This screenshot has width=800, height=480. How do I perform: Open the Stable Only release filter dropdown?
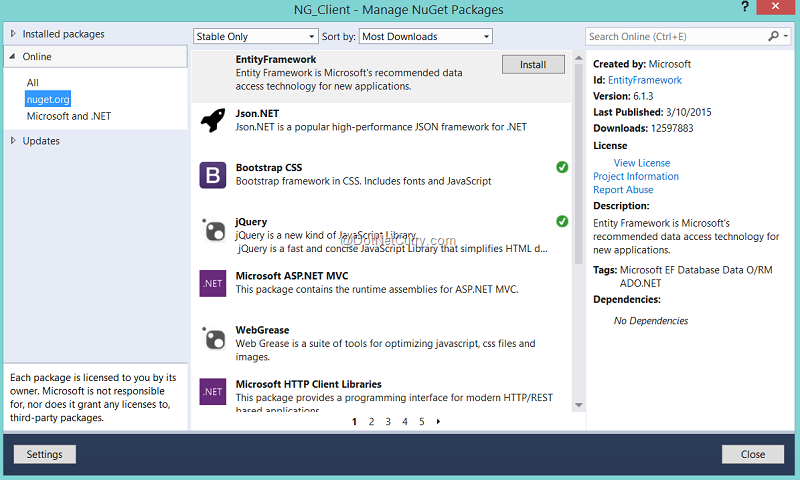pyautogui.click(x=255, y=36)
